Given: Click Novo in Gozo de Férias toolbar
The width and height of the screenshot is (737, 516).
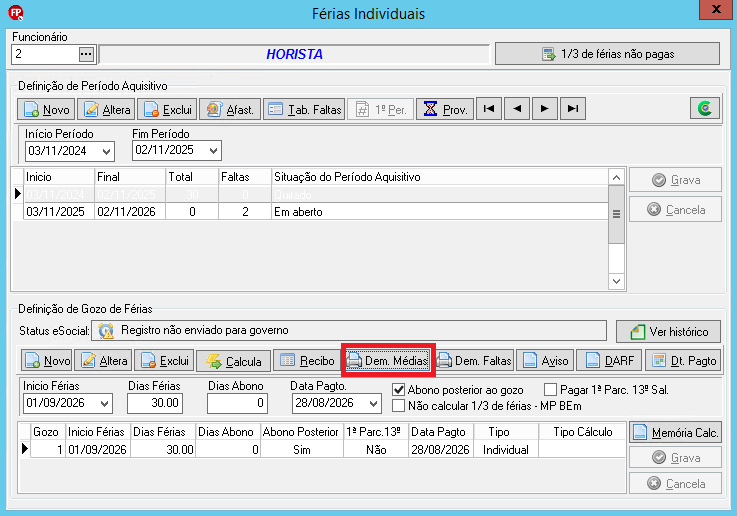Looking at the screenshot, I should 47,360.
